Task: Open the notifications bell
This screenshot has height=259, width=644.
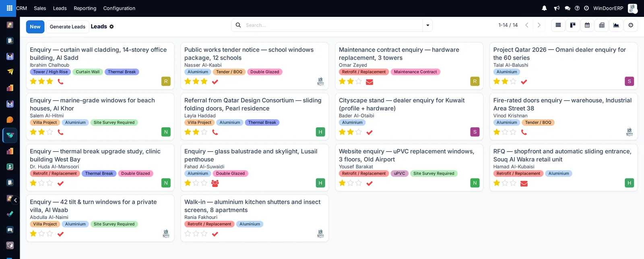Action: tap(544, 8)
